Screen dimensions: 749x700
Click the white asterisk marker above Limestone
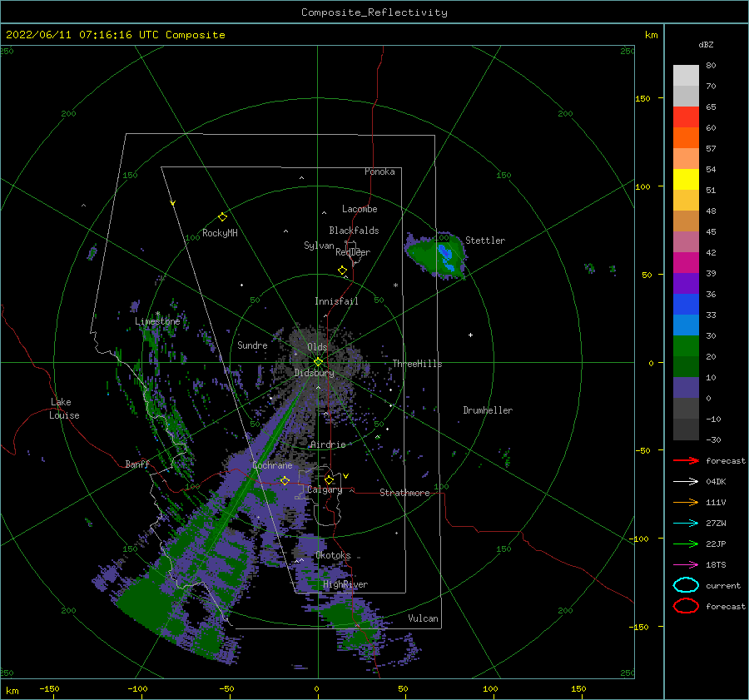157,314
